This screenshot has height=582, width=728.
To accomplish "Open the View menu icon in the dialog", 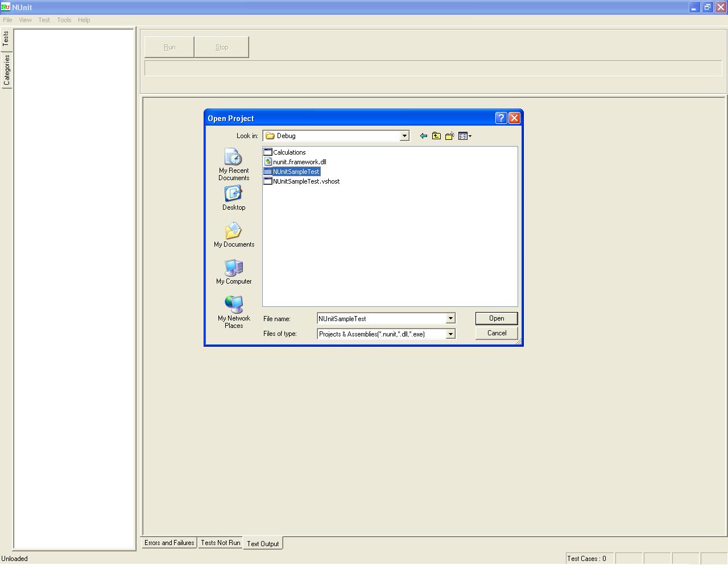I will [465, 136].
